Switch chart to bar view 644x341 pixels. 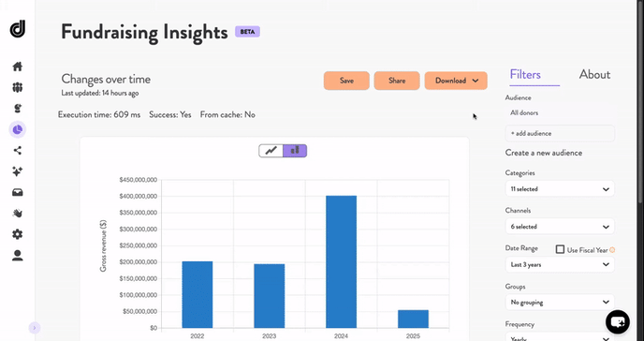click(295, 151)
